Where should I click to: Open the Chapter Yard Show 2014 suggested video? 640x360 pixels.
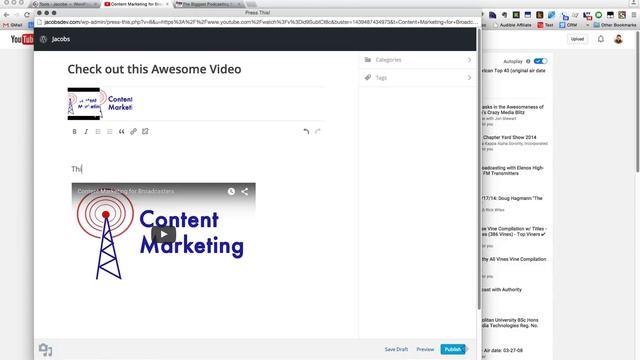510,138
